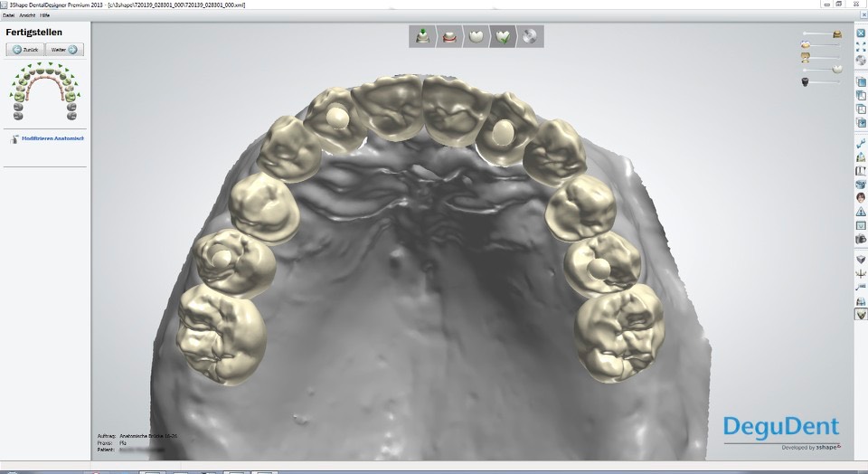Select Modifizieren Anatomisch in the left panel
Screen dimensions: 868x474
click(52, 138)
